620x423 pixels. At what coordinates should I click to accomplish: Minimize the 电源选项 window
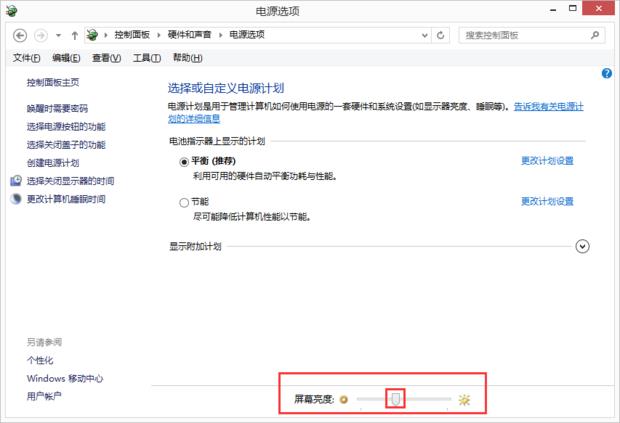click(553, 9)
